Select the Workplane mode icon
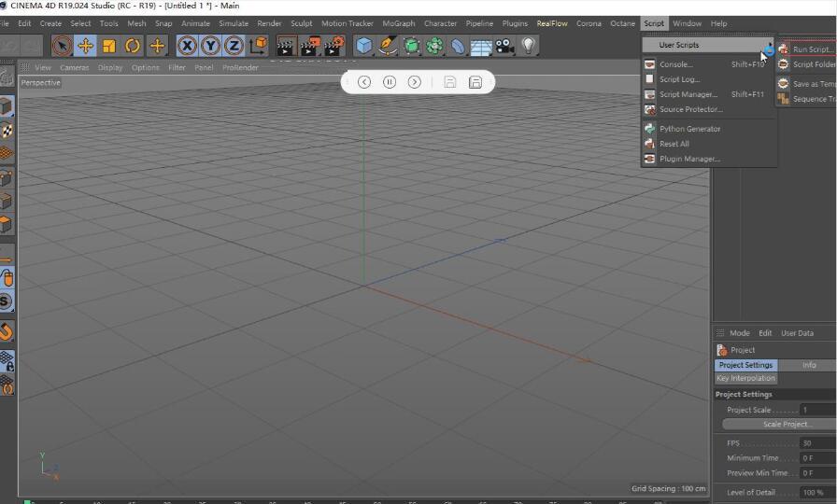This screenshot has width=837, height=504. pyautogui.click(x=7, y=154)
